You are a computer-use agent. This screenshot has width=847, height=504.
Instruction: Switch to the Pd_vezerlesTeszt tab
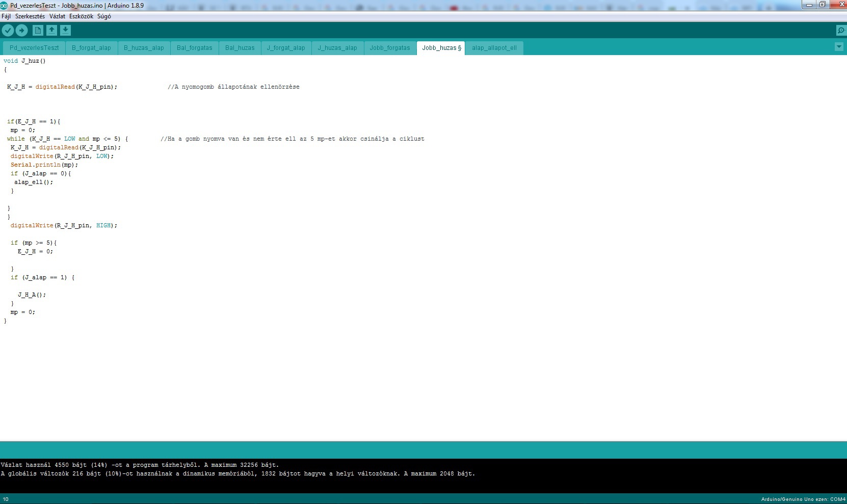pyautogui.click(x=34, y=48)
